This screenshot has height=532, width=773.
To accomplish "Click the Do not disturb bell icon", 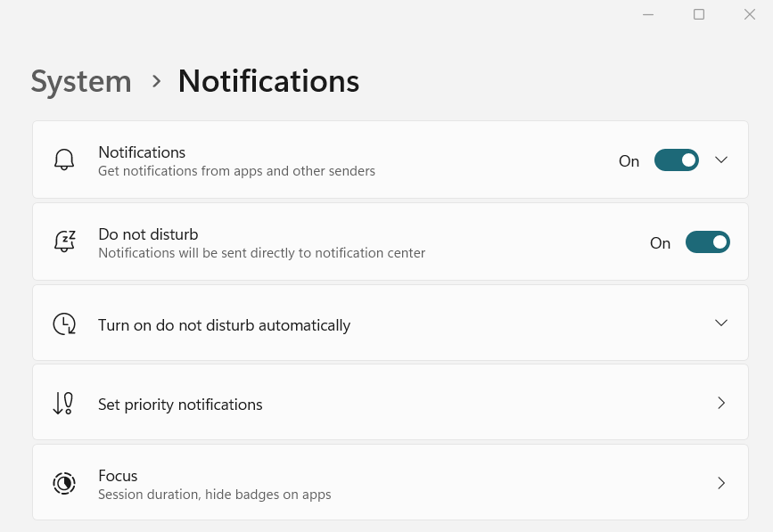I will click(x=64, y=242).
